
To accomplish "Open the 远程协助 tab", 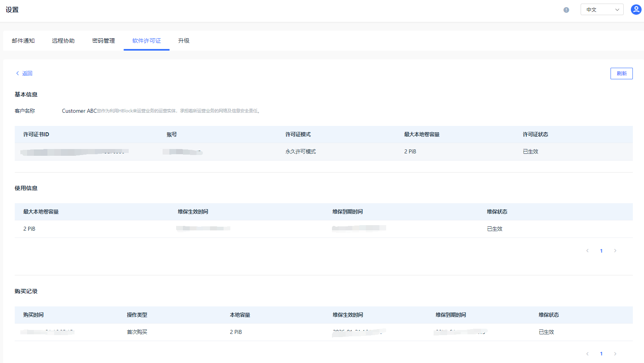I will tap(63, 41).
